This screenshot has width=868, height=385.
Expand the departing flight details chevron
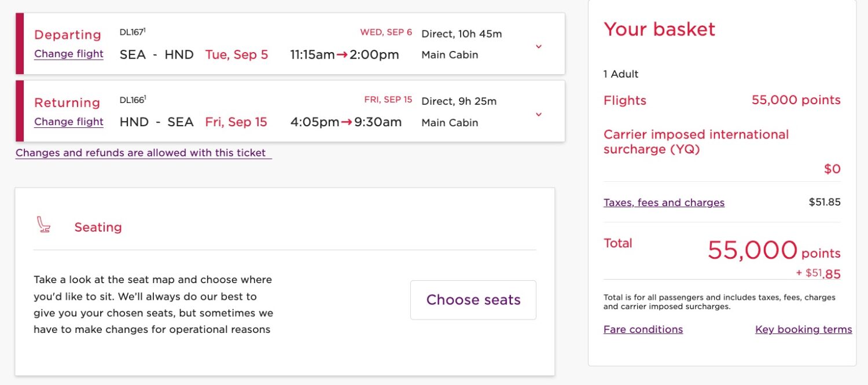point(539,46)
